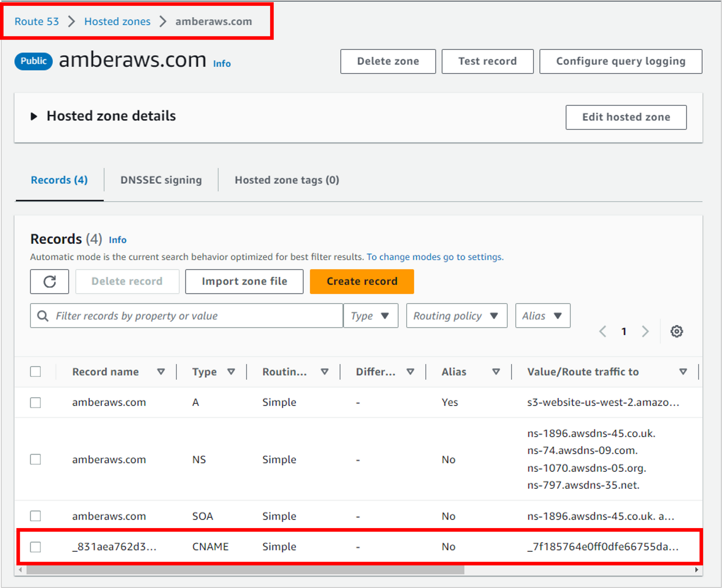Viewport: 722px width, 588px height.
Task: Switch to DNSSEC signing tab
Action: [x=161, y=180]
